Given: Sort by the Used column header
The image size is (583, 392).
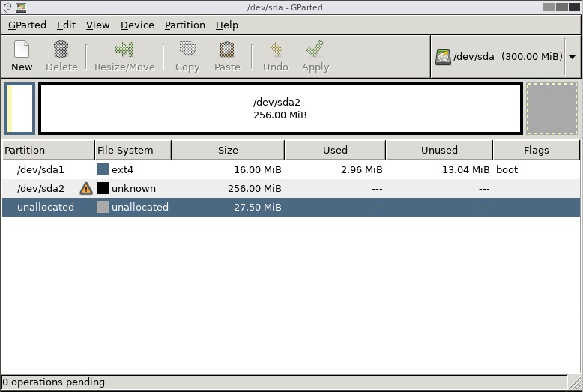Looking at the screenshot, I should coord(335,150).
